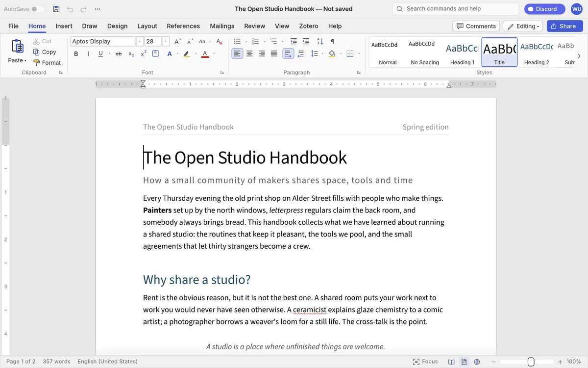The height and width of the screenshot is (368, 588).
Task: Expand the Font dialog launcher
Action: [x=222, y=73]
